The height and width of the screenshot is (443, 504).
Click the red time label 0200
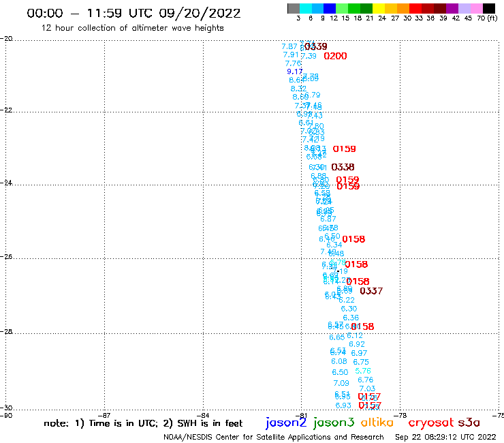click(x=335, y=57)
